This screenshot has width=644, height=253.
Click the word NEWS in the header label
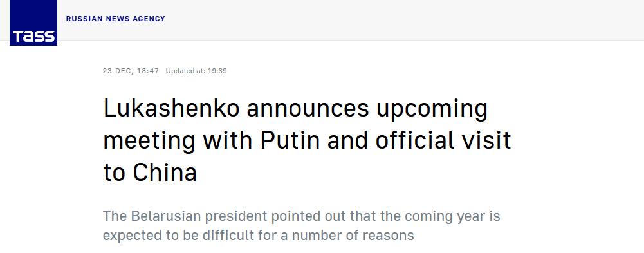pyautogui.click(x=118, y=19)
